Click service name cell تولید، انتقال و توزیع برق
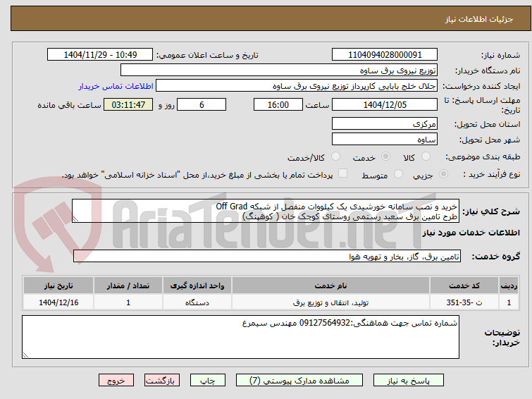Viewport: 532px width, 399px height. click(x=330, y=302)
